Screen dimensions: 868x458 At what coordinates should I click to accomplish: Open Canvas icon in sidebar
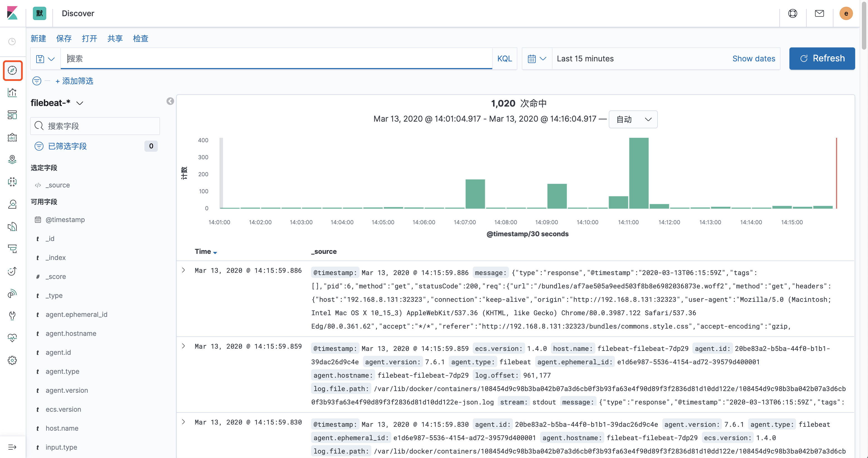pos(13,137)
